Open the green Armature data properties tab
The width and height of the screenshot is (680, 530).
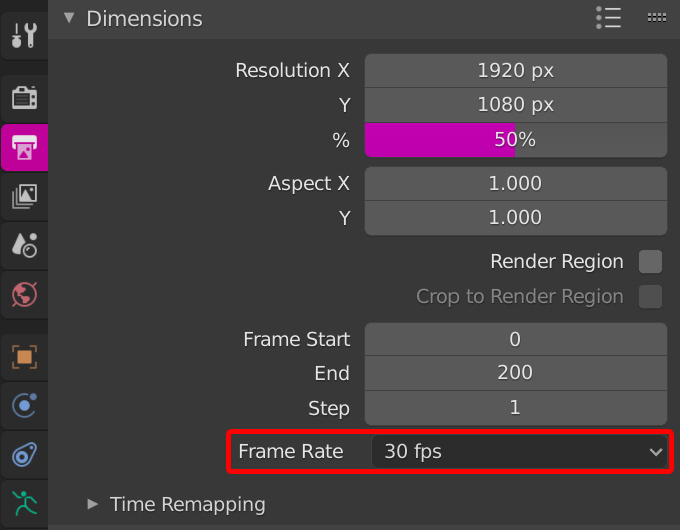tap(24, 503)
